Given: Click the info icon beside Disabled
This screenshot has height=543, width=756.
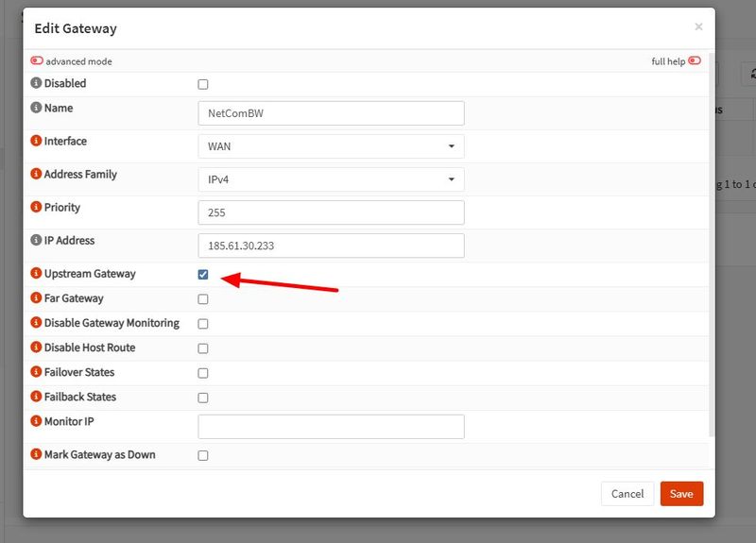Looking at the screenshot, I should [36, 83].
